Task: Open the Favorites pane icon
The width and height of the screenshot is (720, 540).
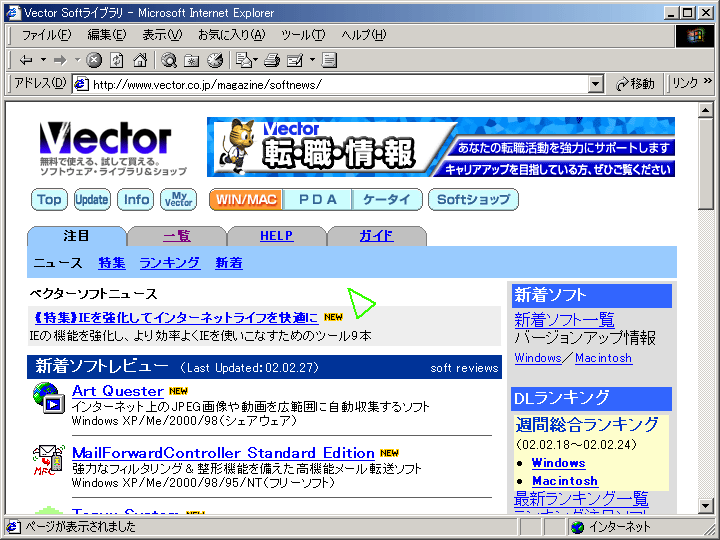Action: pos(192,60)
